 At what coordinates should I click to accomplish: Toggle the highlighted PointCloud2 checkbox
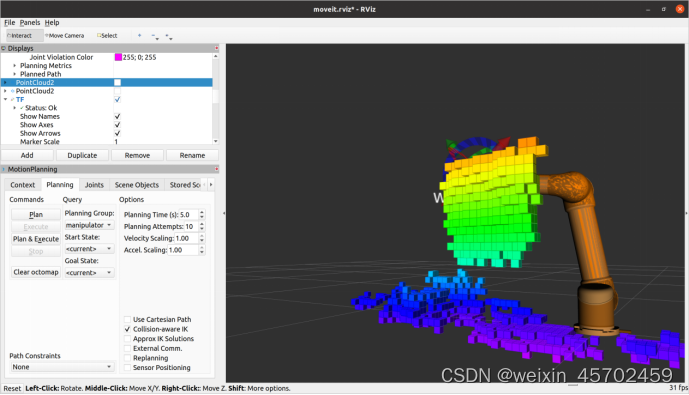117,83
